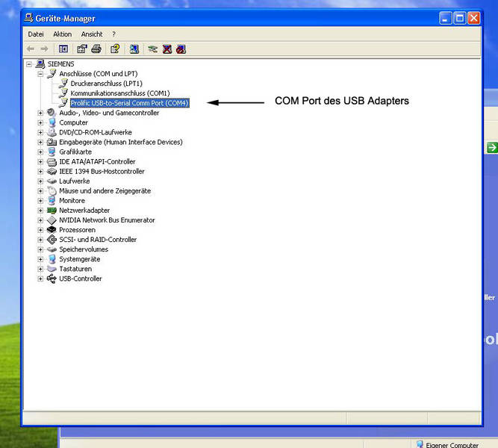This screenshot has width=498, height=448.
Task: Expand the Netzwerkadapter node
Action: [x=40, y=211]
